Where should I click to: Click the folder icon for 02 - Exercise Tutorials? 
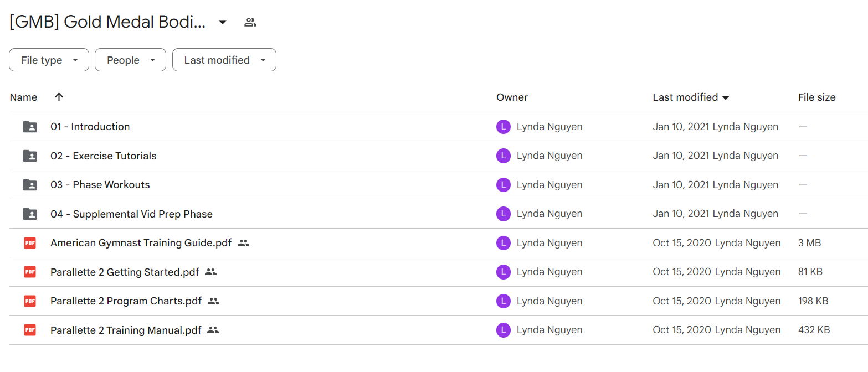point(30,156)
